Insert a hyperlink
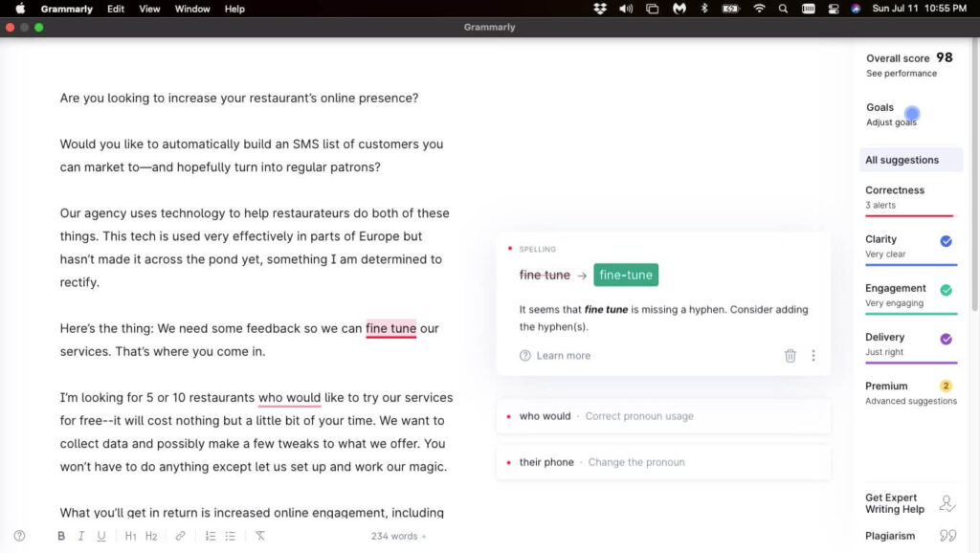The image size is (980, 553). click(180, 536)
